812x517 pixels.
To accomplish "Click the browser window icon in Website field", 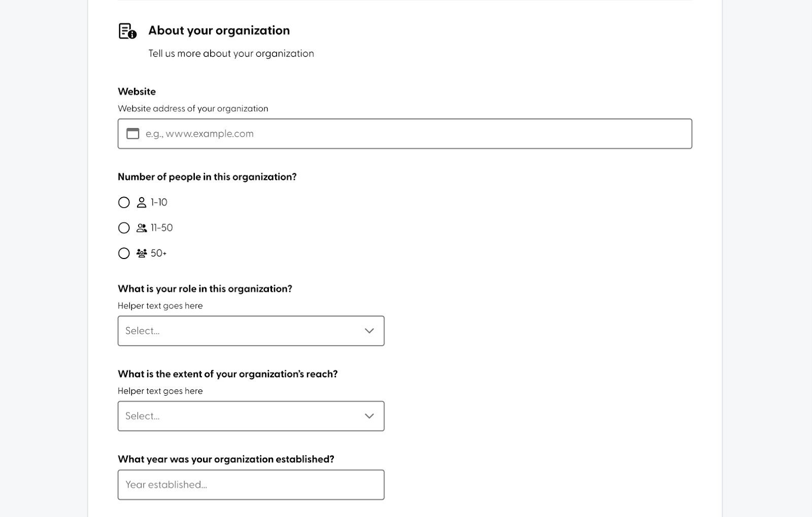I will [133, 134].
